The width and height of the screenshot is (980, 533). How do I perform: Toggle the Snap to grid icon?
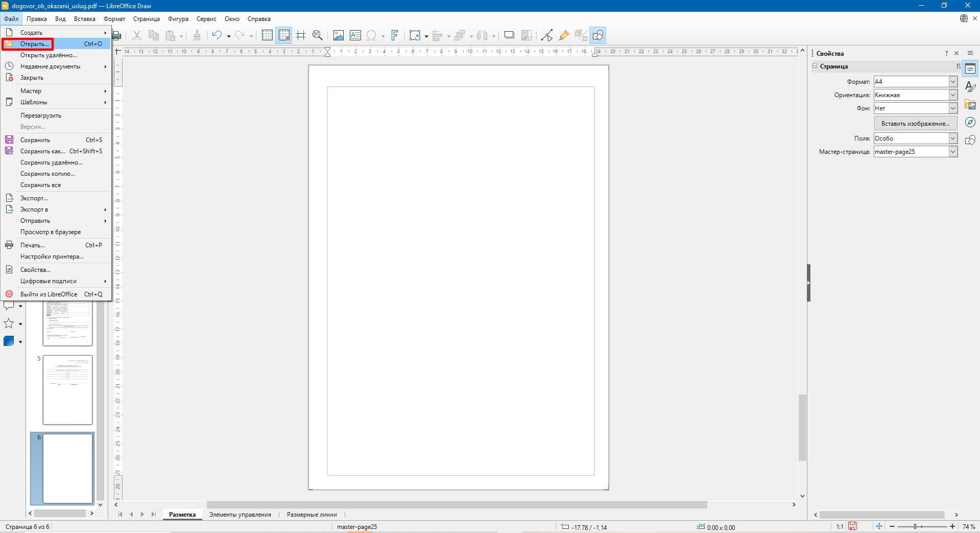point(284,35)
